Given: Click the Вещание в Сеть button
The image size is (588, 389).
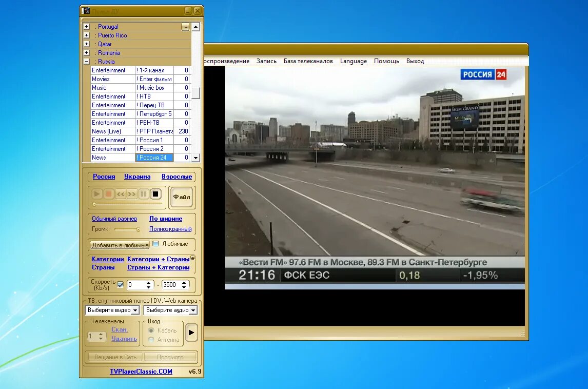Looking at the screenshot, I should 115,357.
